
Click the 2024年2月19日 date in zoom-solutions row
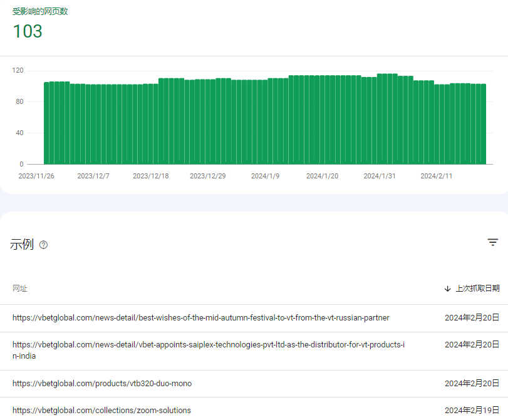click(472, 410)
